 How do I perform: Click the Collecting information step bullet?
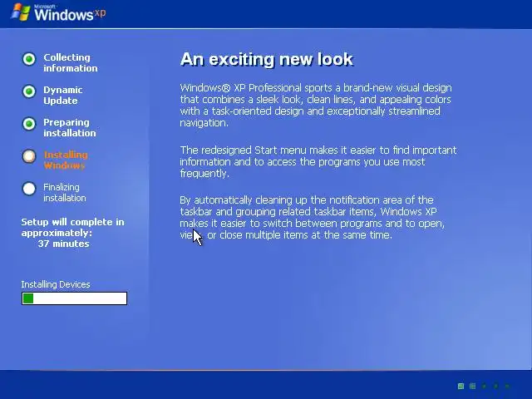[29, 59]
